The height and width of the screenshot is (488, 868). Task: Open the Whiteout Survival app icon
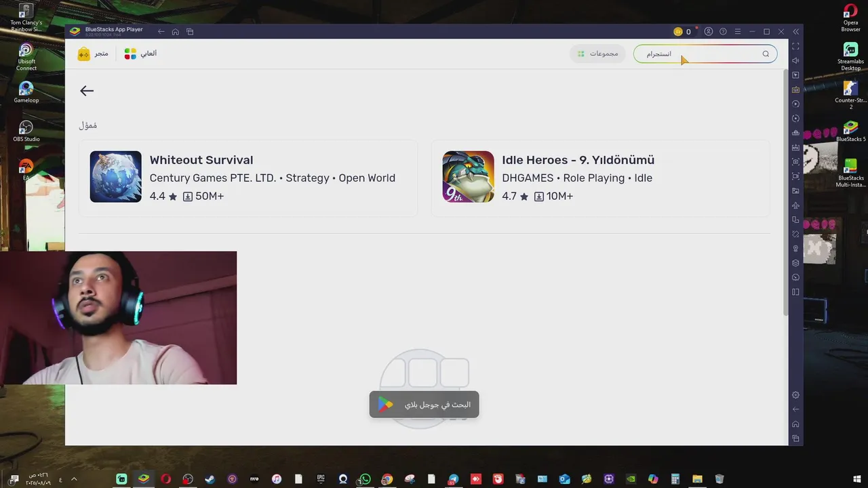point(116,176)
